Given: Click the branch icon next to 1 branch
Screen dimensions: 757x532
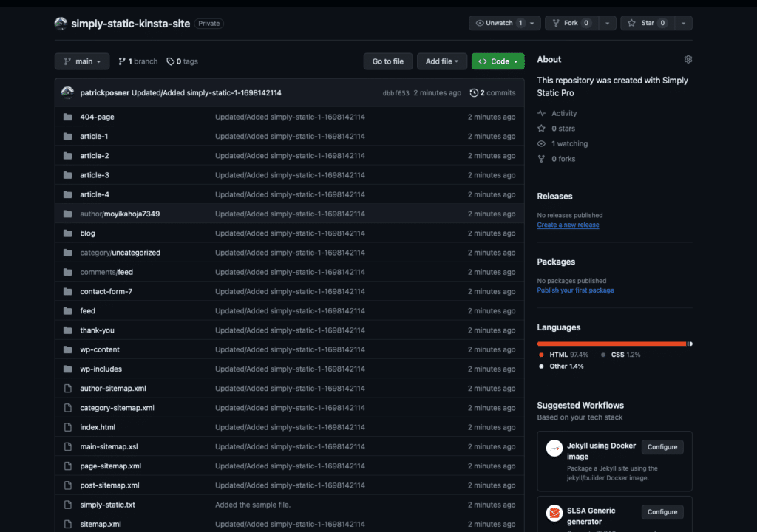Looking at the screenshot, I should tap(122, 61).
